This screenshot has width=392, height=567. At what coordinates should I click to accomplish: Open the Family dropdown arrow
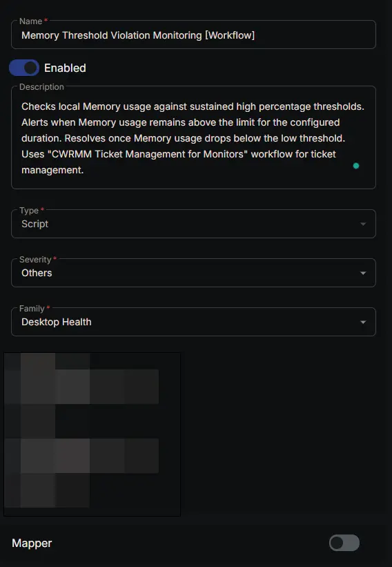coord(363,323)
